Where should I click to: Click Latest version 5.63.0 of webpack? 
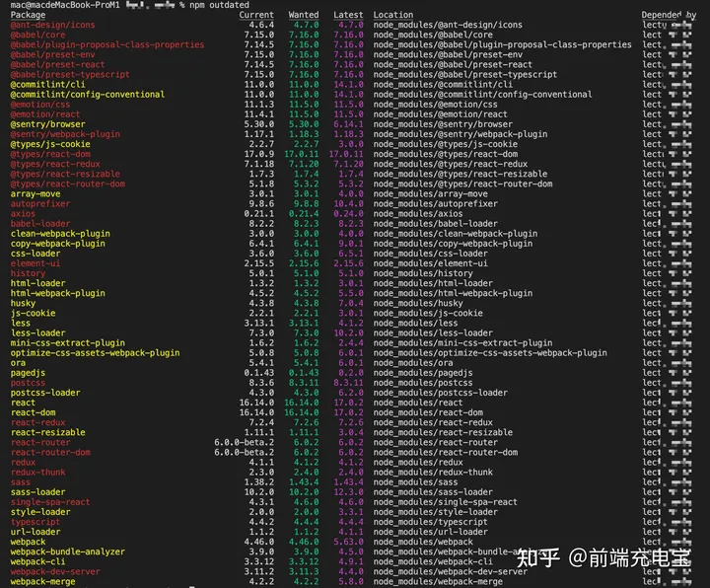[x=348, y=544]
